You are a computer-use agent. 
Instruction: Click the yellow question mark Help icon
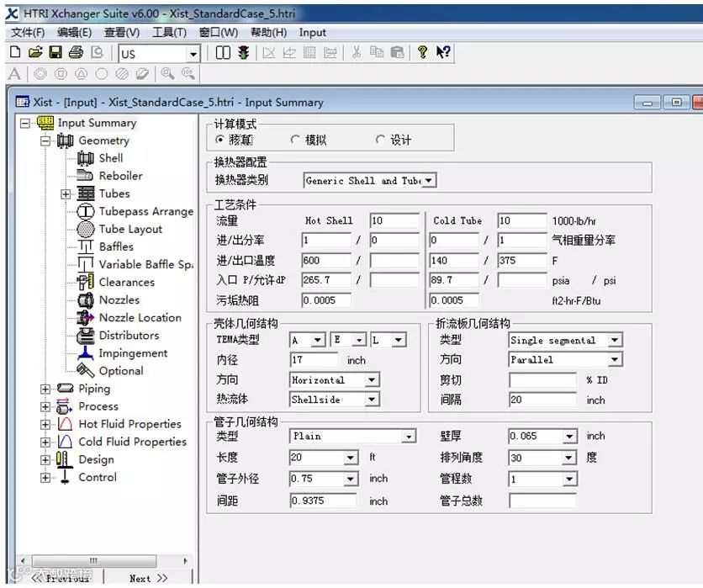pyautogui.click(x=422, y=52)
